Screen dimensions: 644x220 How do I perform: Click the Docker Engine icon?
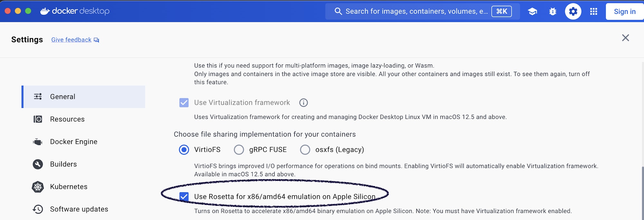click(38, 142)
